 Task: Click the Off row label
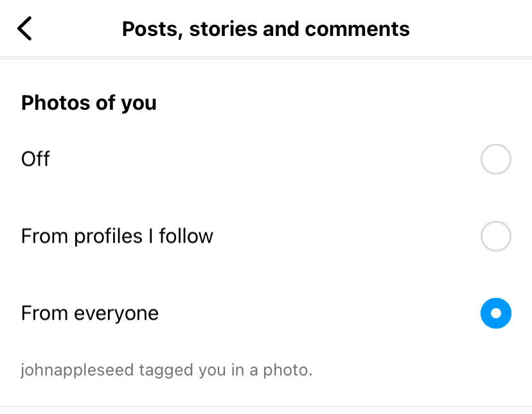click(x=35, y=159)
